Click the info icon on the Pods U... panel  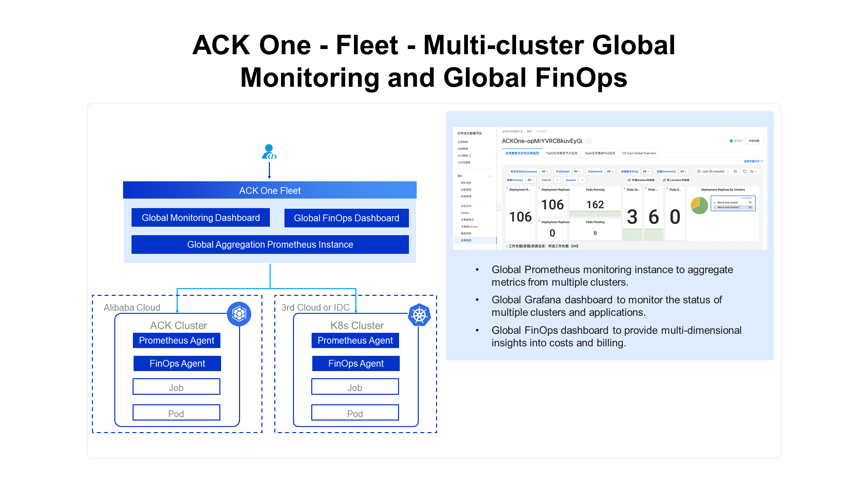pos(667,188)
